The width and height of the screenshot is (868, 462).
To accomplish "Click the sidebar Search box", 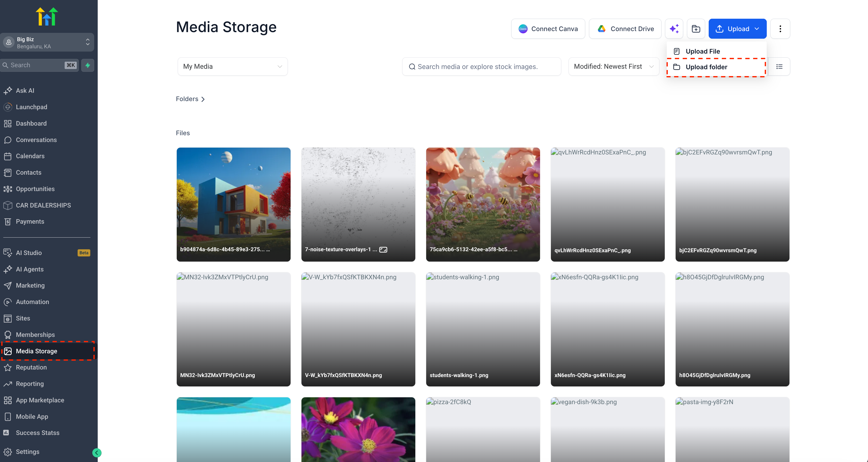I will point(39,65).
